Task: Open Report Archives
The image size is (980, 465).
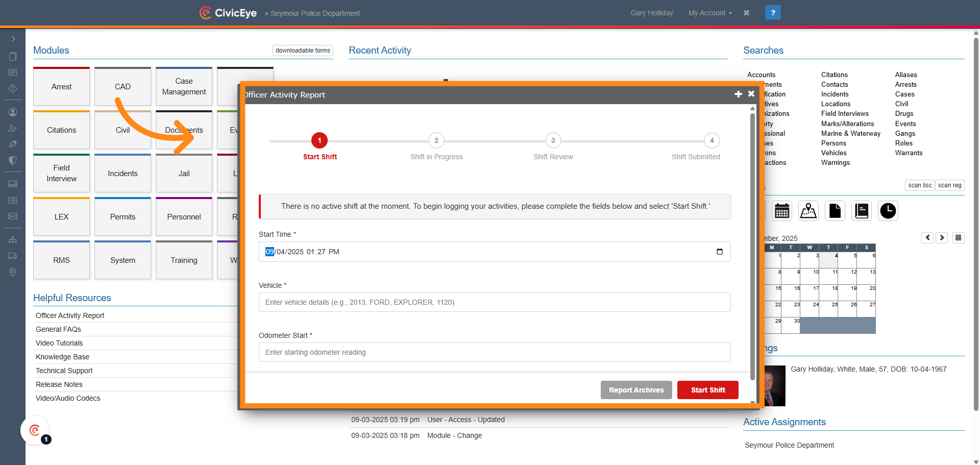Action: click(x=636, y=390)
